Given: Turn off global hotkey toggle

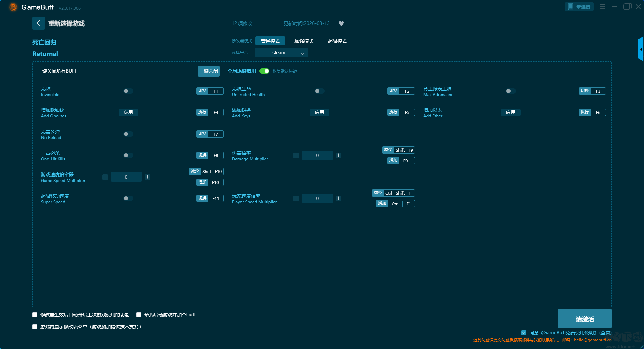Looking at the screenshot, I should click(264, 71).
